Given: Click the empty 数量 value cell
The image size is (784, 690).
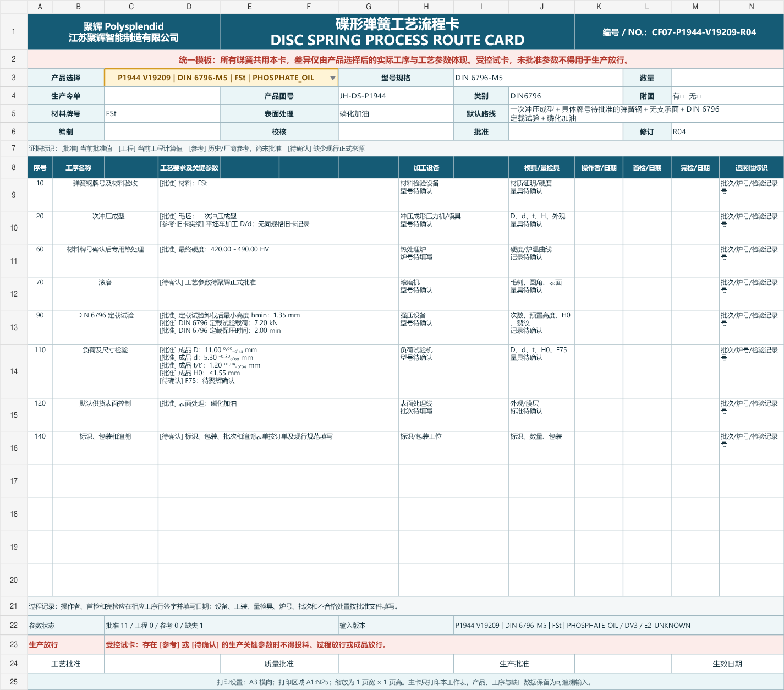Looking at the screenshot, I should pos(727,78).
